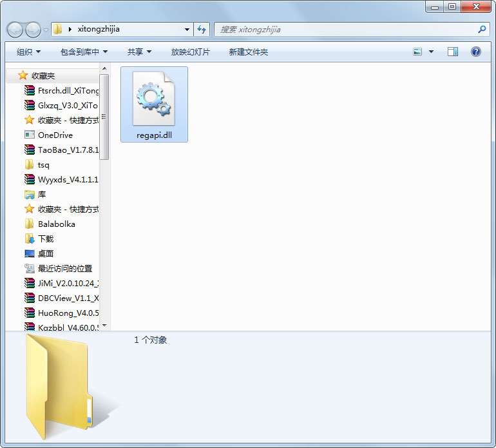This screenshot has width=496, height=448.
Task: Select OneDrive text in sidebar
Action: 55,135
